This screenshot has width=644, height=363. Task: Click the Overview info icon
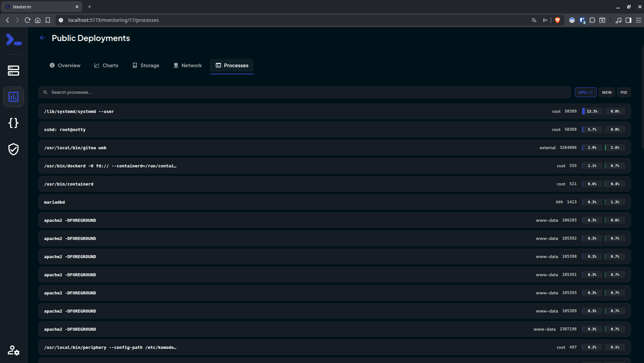point(52,65)
